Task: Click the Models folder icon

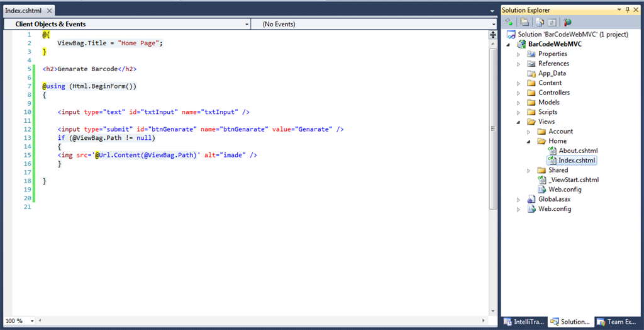Action: pos(531,102)
